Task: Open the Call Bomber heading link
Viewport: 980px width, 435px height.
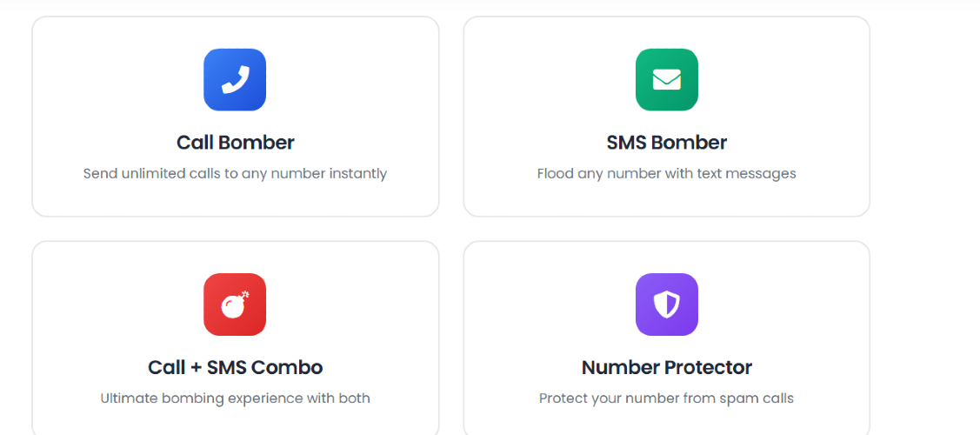Action: pyautogui.click(x=235, y=143)
